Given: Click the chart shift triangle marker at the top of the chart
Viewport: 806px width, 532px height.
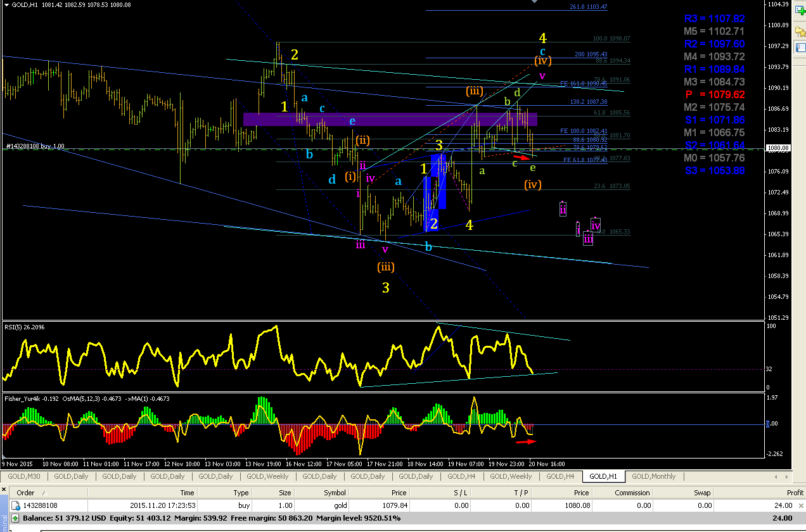Looking at the screenshot, I should point(534,2).
